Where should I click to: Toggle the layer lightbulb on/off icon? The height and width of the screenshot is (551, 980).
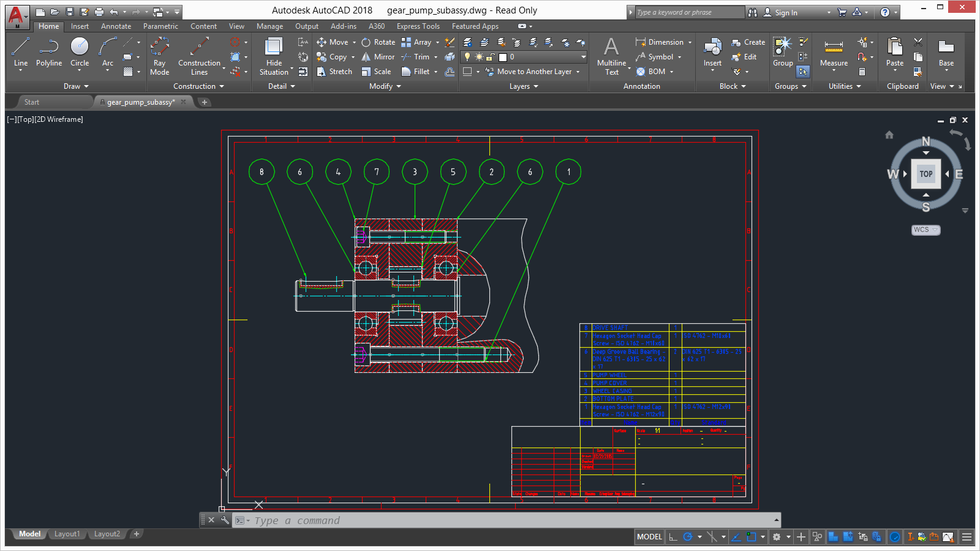(467, 57)
